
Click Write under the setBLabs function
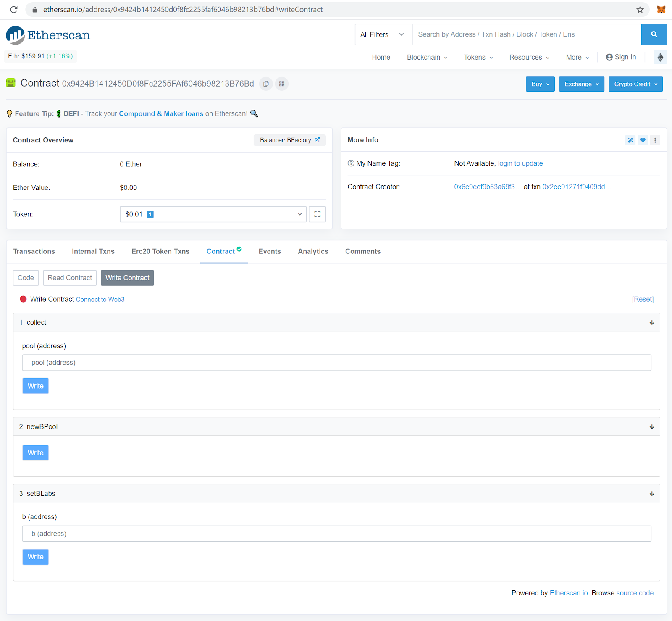36,557
